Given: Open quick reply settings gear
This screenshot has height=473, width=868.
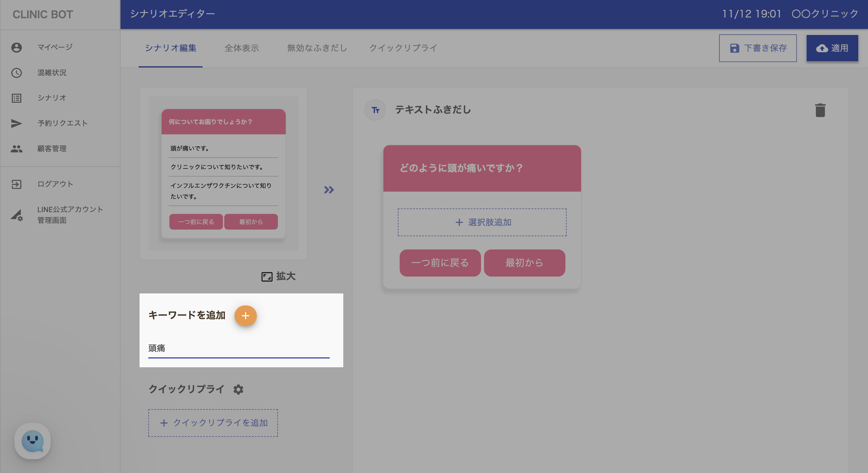Looking at the screenshot, I should (238, 390).
